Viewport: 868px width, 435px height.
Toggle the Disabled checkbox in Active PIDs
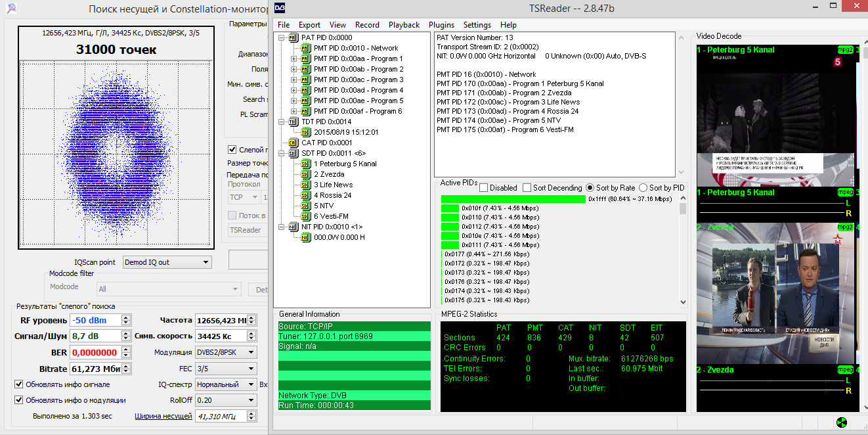(484, 188)
